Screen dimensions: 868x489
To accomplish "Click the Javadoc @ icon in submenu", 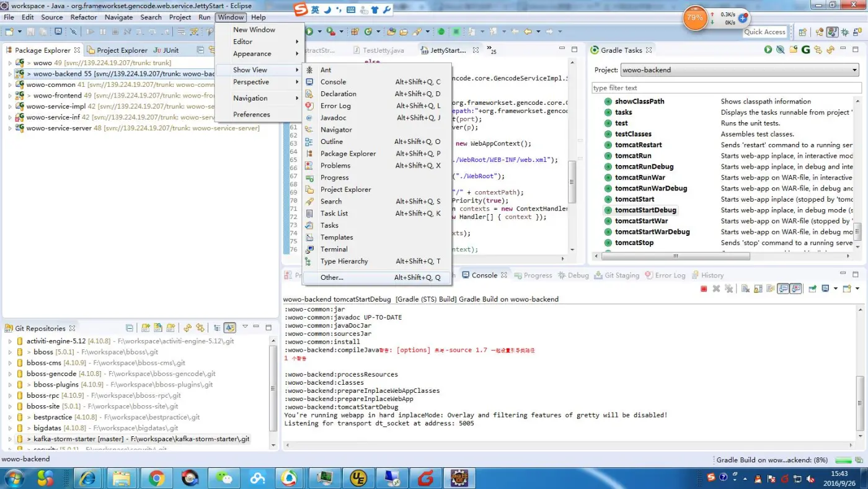I will (309, 117).
